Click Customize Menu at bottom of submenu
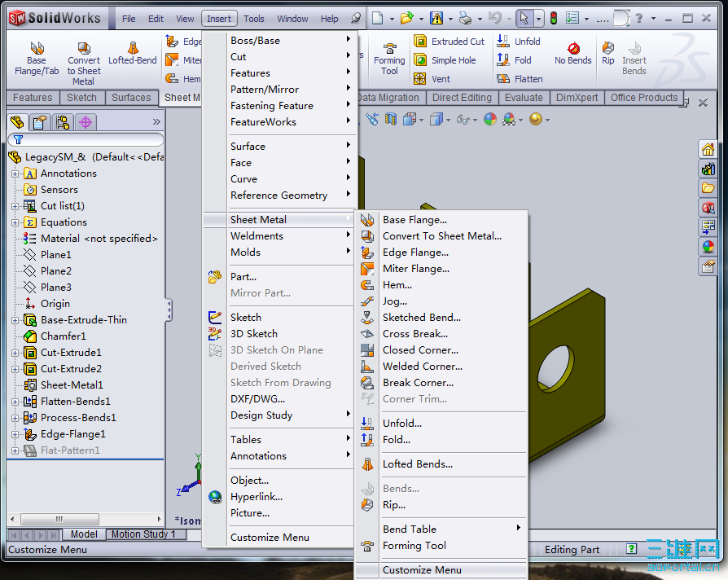 [x=441, y=569]
